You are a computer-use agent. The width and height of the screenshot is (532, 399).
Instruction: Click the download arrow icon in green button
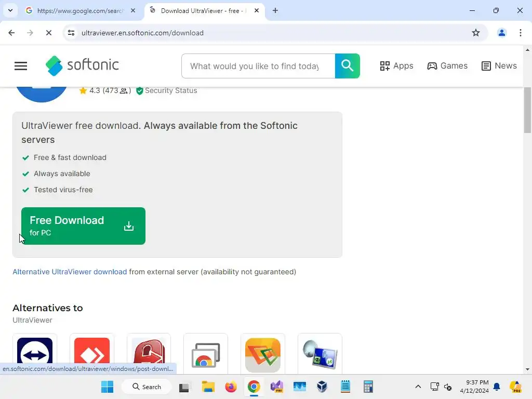(129, 226)
